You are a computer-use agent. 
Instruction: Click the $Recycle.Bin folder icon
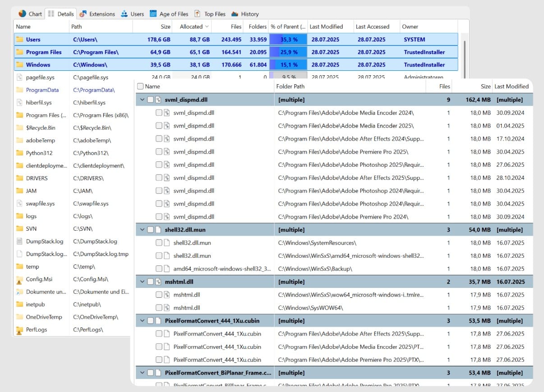[19, 128]
